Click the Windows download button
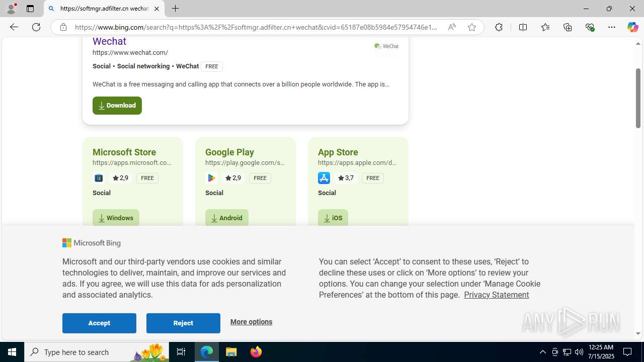The image size is (644, 362). point(116,218)
